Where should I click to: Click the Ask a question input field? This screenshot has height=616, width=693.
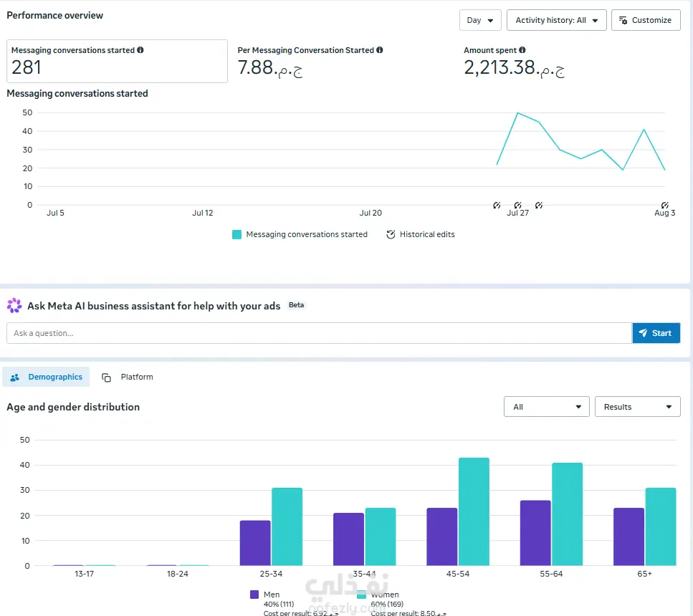pyautogui.click(x=319, y=333)
